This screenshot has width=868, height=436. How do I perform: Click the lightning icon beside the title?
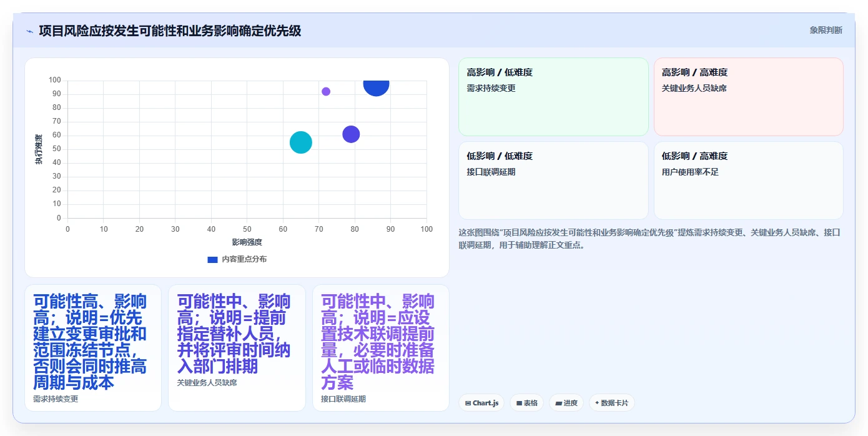pos(29,31)
